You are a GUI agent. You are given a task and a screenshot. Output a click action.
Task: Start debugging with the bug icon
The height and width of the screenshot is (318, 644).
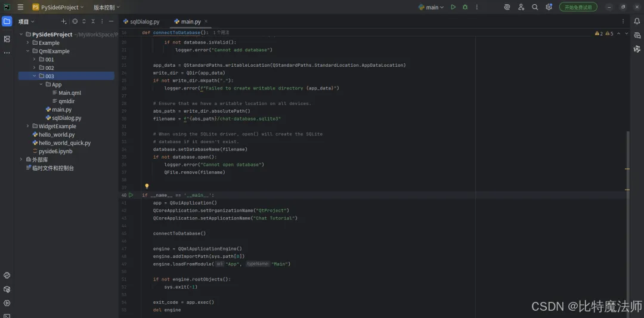[x=465, y=7]
